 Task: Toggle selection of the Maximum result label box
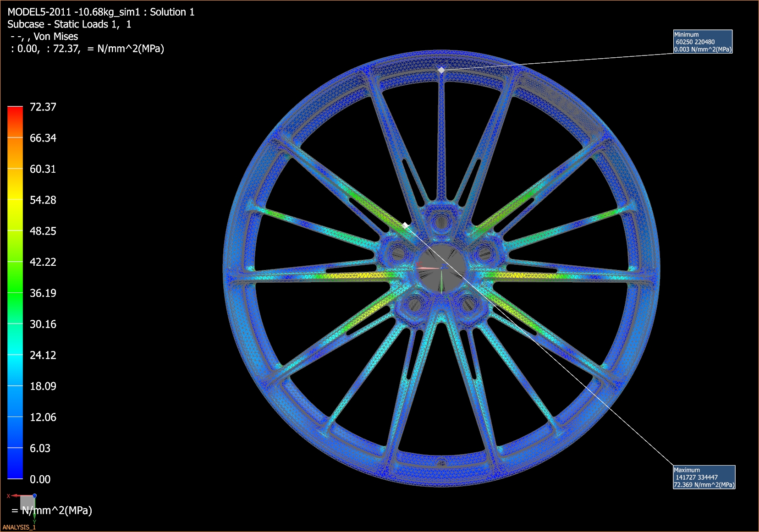pos(704,477)
